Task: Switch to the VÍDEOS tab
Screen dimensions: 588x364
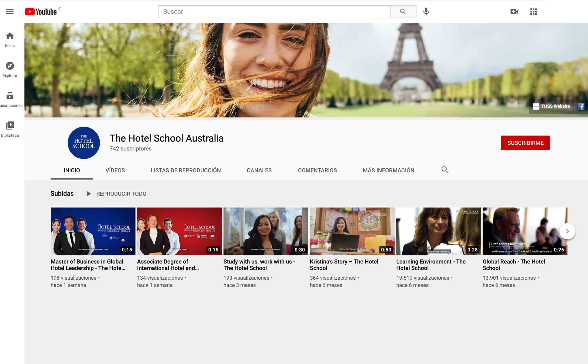Action: tap(115, 170)
